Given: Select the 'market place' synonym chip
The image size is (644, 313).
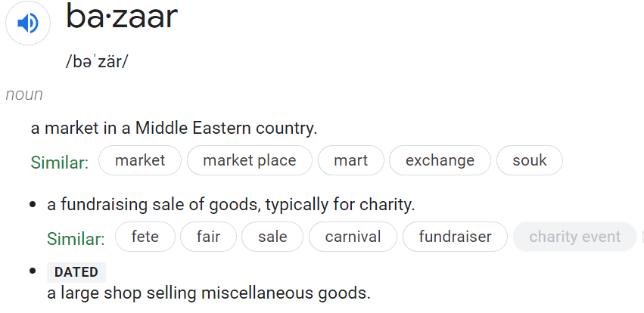Looking at the screenshot, I should [249, 160].
